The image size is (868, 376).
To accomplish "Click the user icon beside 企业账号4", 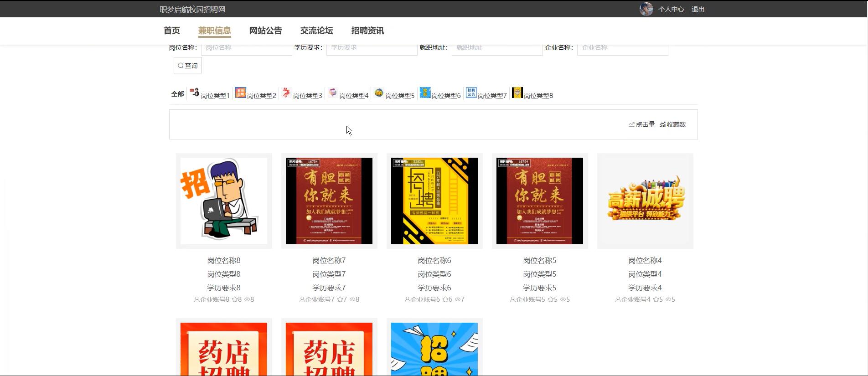I will (x=618, y=299).
